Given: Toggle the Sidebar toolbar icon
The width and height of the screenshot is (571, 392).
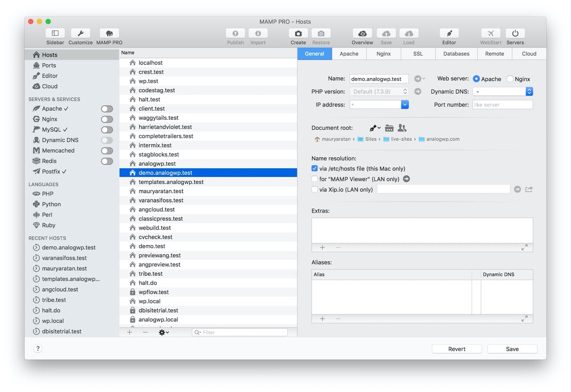Looking at the screenshot, I should click(55, 33).
